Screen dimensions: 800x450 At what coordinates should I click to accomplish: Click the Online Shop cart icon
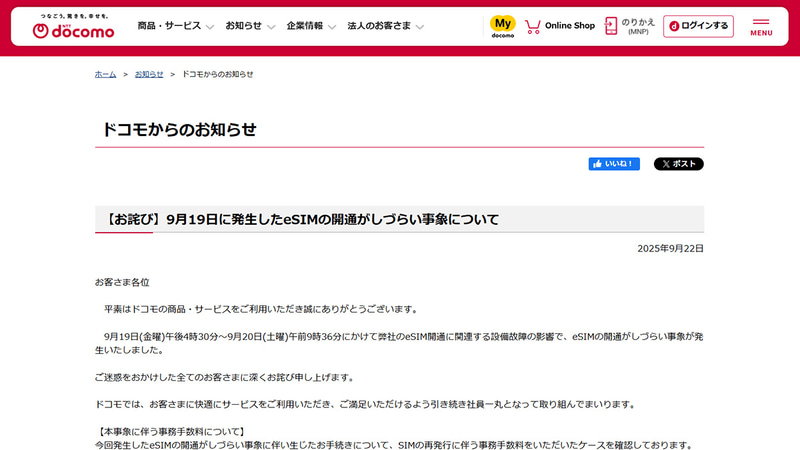533,27
